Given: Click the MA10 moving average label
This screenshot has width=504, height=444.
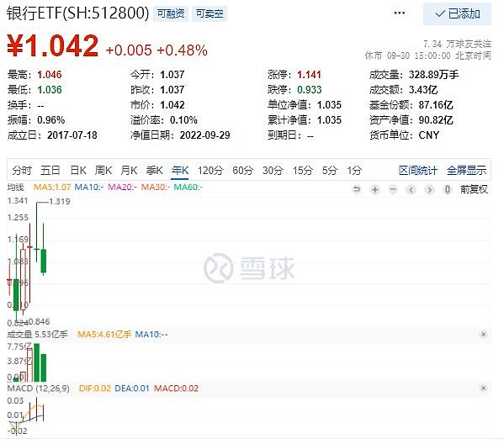Looking at the screenshot, I should pyautogui.click(x=89, y=187).
